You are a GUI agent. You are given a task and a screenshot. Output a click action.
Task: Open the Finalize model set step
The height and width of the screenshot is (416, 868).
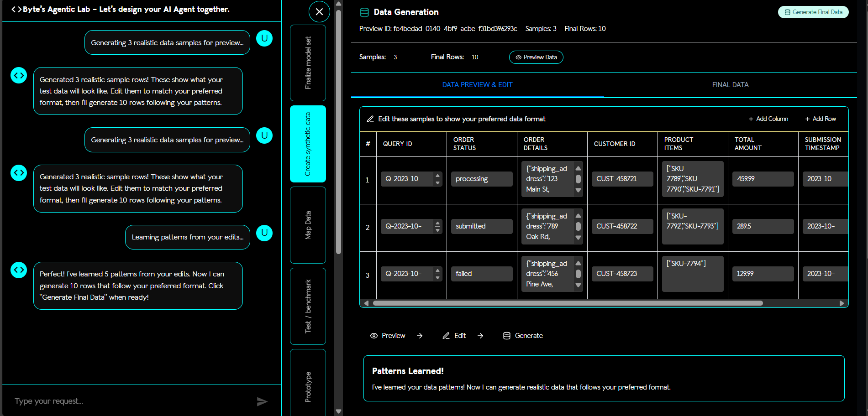click(x=308, y=63)
